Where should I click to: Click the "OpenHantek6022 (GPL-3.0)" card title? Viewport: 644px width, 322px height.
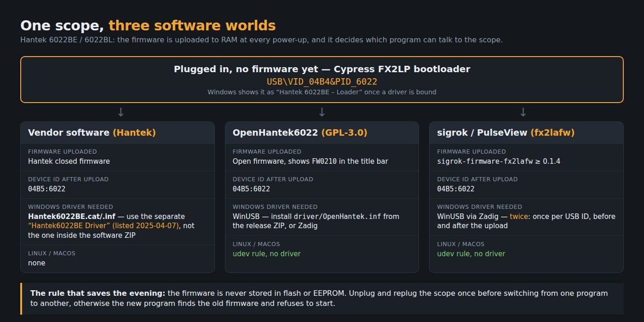coord(300,132)
